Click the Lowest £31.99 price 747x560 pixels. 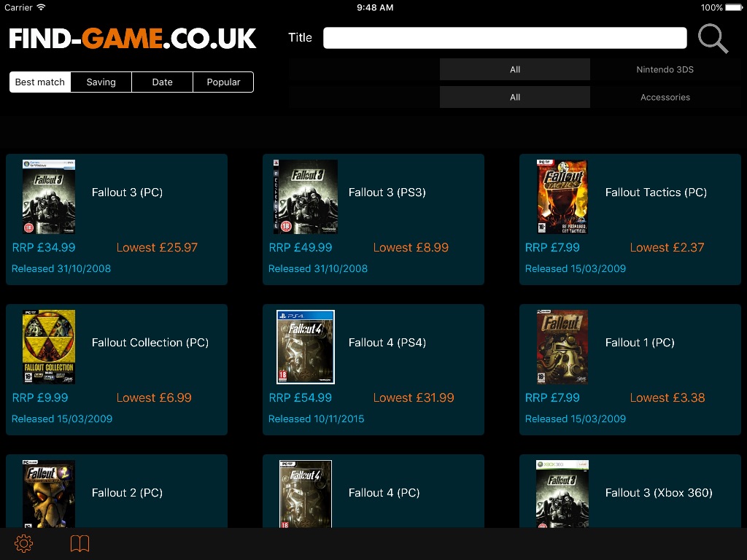click(414, 397)
